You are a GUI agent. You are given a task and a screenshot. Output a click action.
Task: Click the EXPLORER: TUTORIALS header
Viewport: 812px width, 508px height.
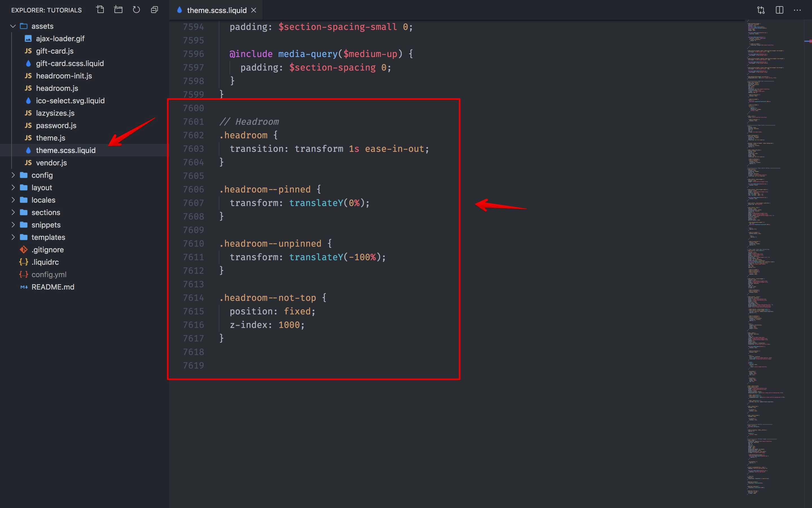tap(46, 10)
